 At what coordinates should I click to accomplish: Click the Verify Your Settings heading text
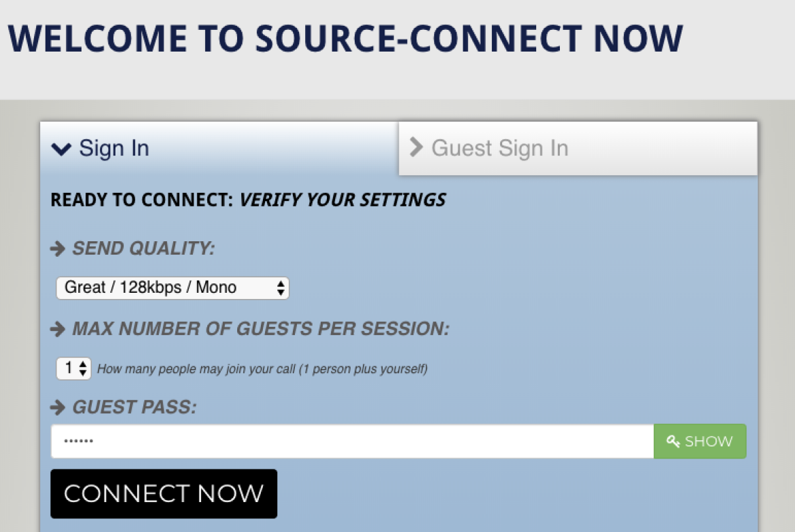pos(342,200)
